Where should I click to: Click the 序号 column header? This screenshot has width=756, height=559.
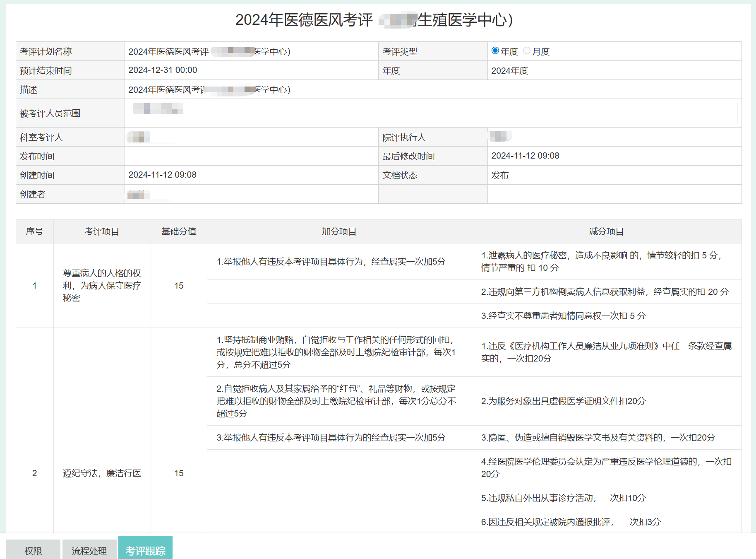pos(34,231)
